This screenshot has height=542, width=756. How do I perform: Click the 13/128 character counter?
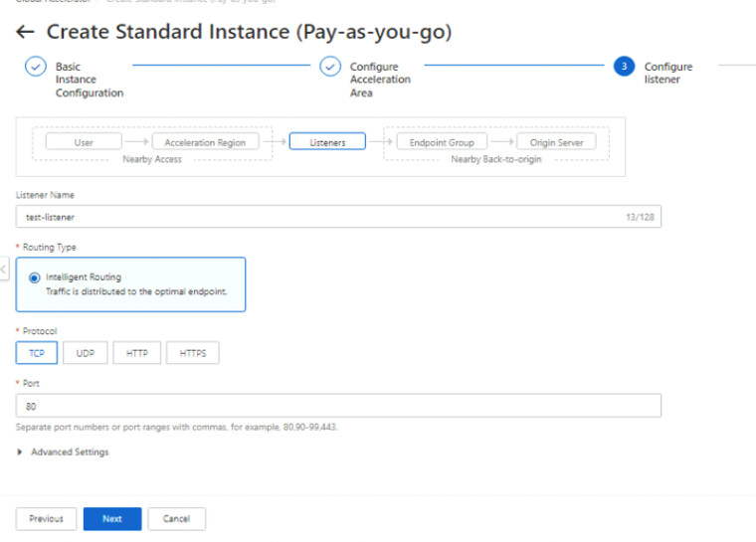click(x=640, y=217)
